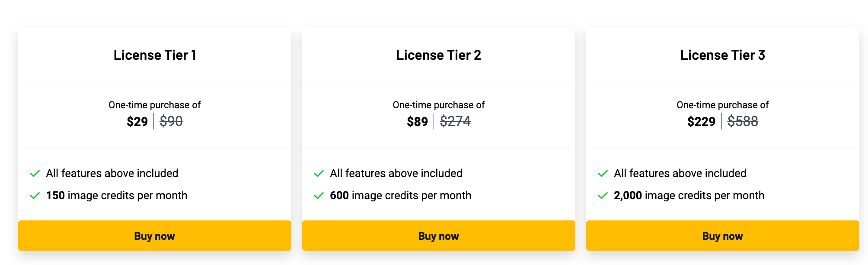Click the green checkmark beside 600 image credits
The height and width of the screenshot is (265, 868).
pos(319,196)
